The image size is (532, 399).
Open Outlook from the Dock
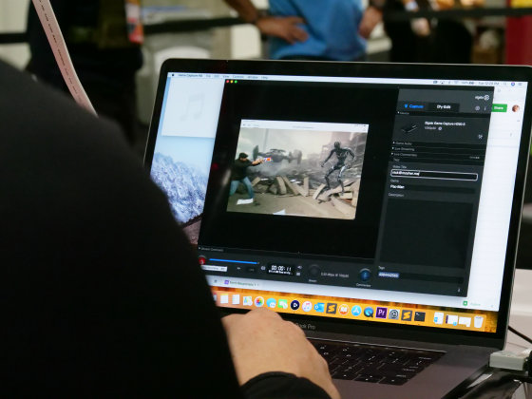tap(319, 307)
